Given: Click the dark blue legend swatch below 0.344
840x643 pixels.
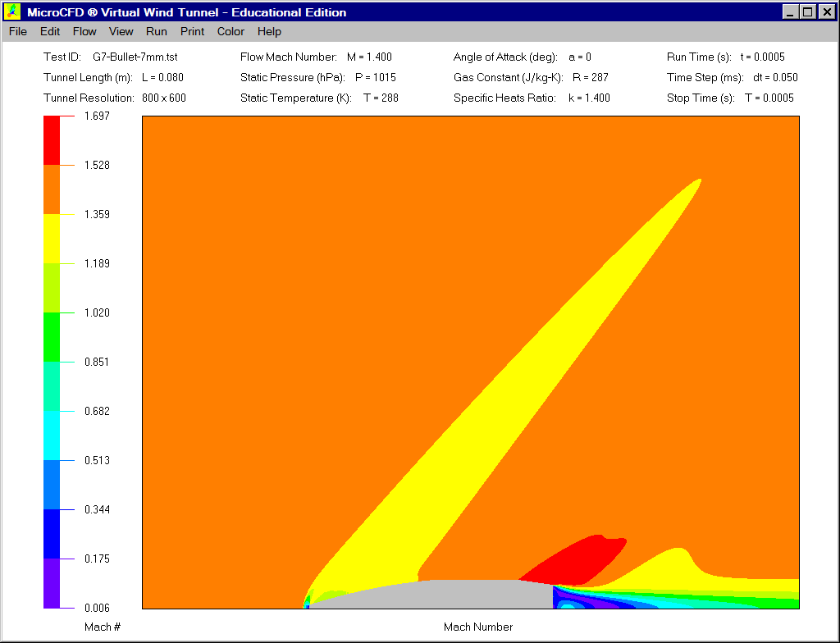Looking at the screenshot, I should click(52, 534).
